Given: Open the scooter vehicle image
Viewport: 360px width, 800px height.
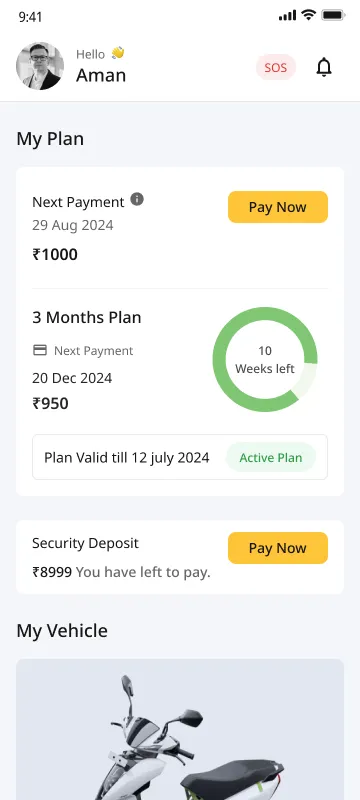Looking at the screenshot, I should coord(180,730).
